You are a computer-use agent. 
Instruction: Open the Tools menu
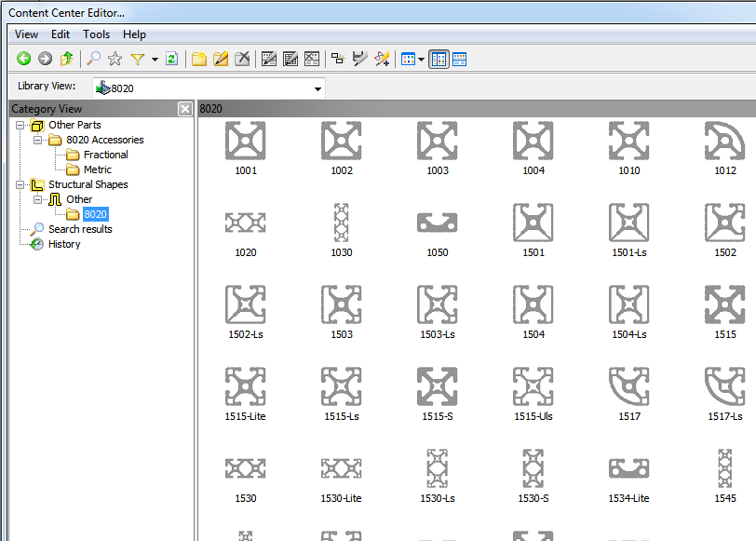point(97,34)
